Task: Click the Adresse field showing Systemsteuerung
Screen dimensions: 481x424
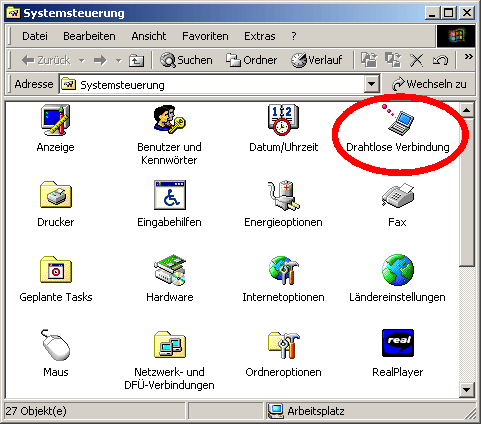Action: 212,85
